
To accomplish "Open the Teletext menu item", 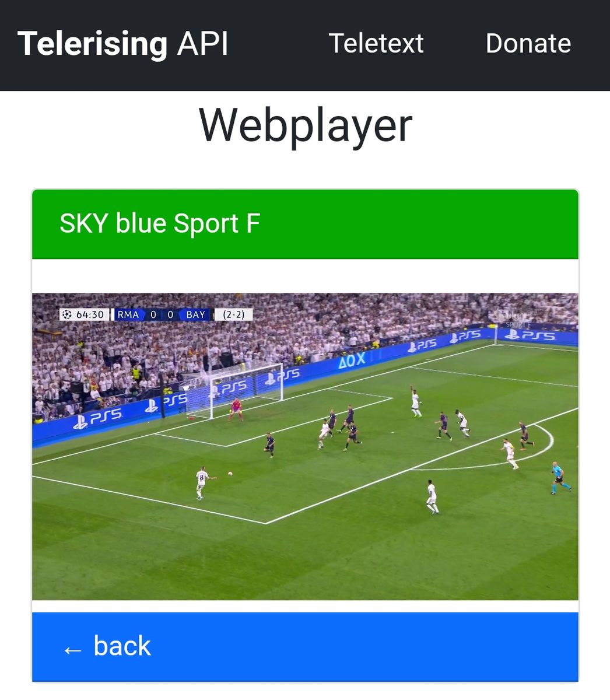I will [x=376, y=44].
